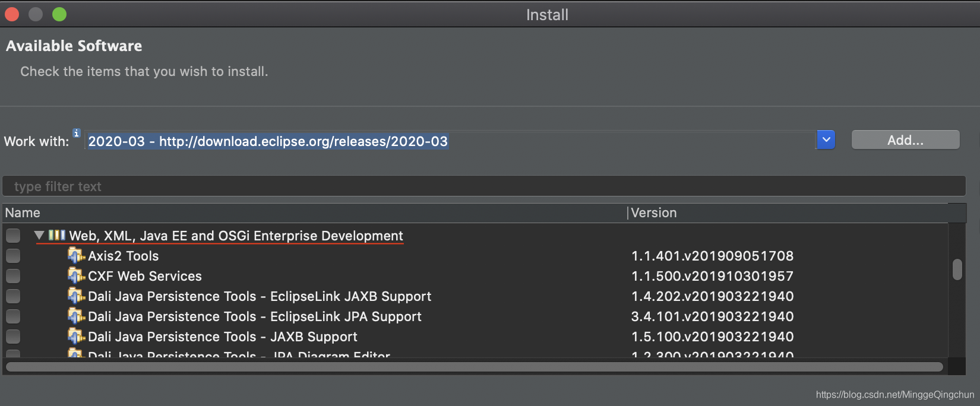Select the CXF Web Services row

475,276
